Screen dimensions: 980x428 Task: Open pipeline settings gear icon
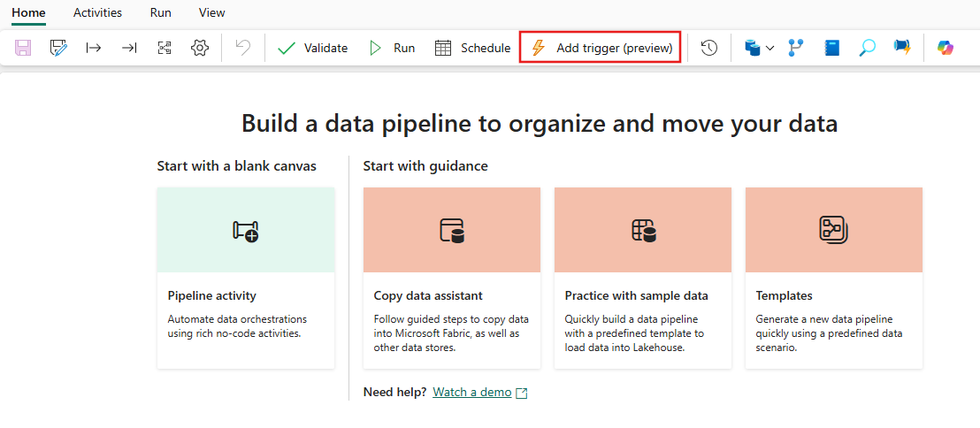coord(199,48)
